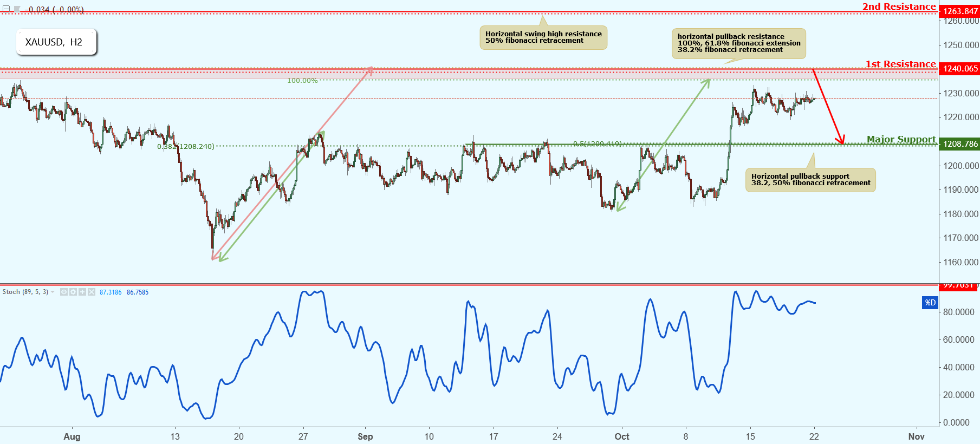The height and width of the screenshot is (444, 980).
Task: Select the horizontal pullback resistance callout
Action: pos(739,43)
